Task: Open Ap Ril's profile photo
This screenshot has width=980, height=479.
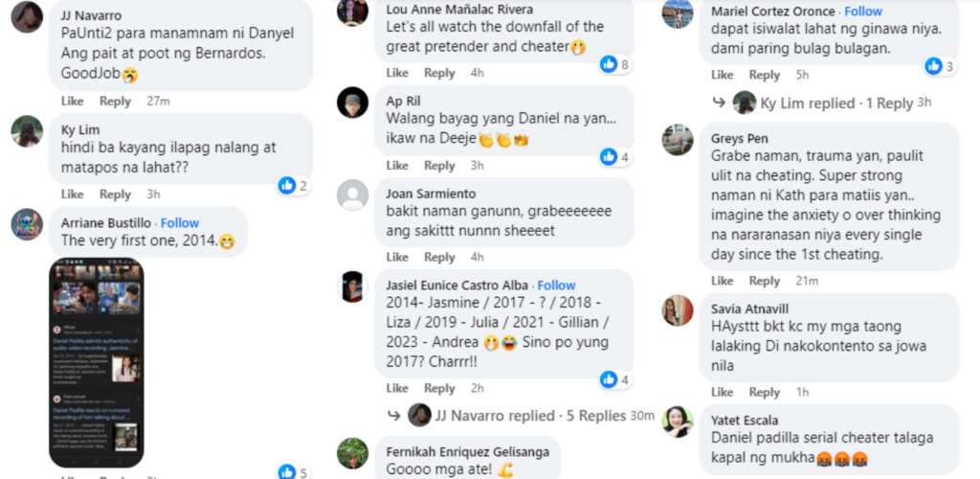Action: pyautogui.click(x=352, y=103)
